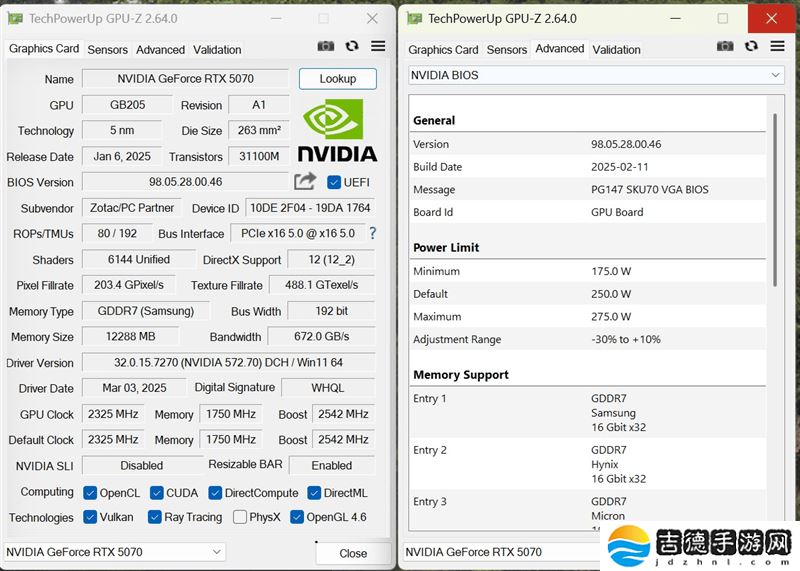Toggle the DirectML checkbox
The width and height of the screenshot is (800, 571).
point(314,493)
